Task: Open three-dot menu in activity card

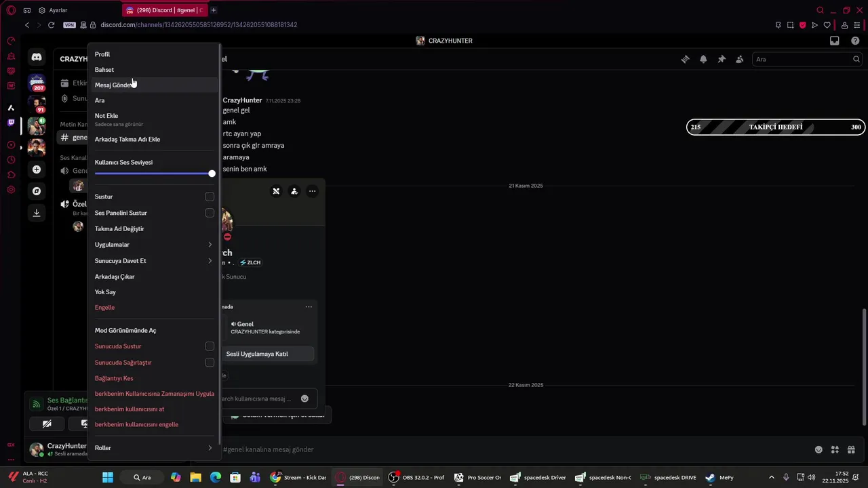Action: point(309,307)
